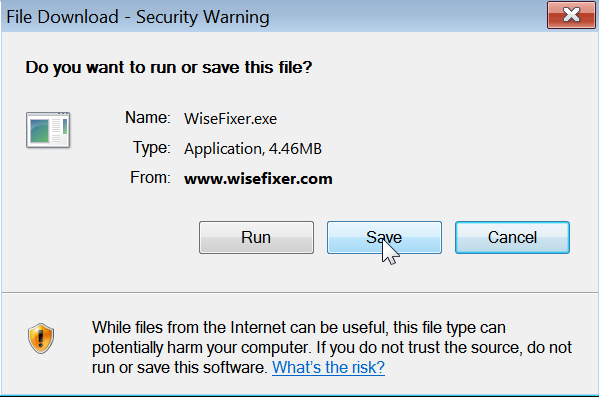The image size is (599, 397).
Task: Click the www.wisefixer.com source address
Action: coord(258,179)
